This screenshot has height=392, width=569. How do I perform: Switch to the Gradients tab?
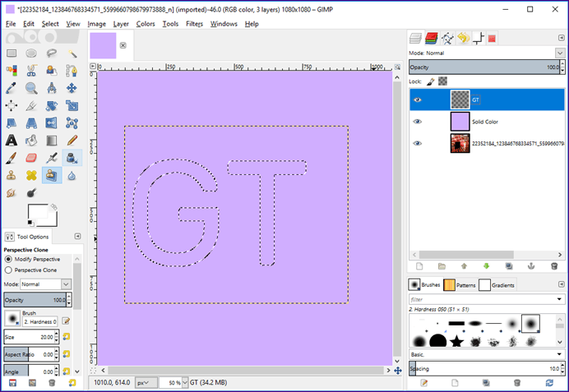click(x=497, y=285)
